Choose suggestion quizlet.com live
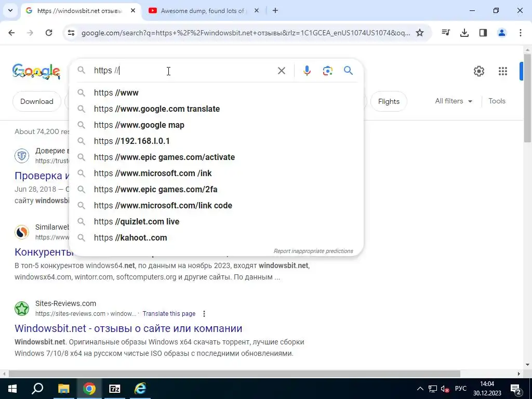This screenshot has height=399, width=532. click(x=216, y=221)
